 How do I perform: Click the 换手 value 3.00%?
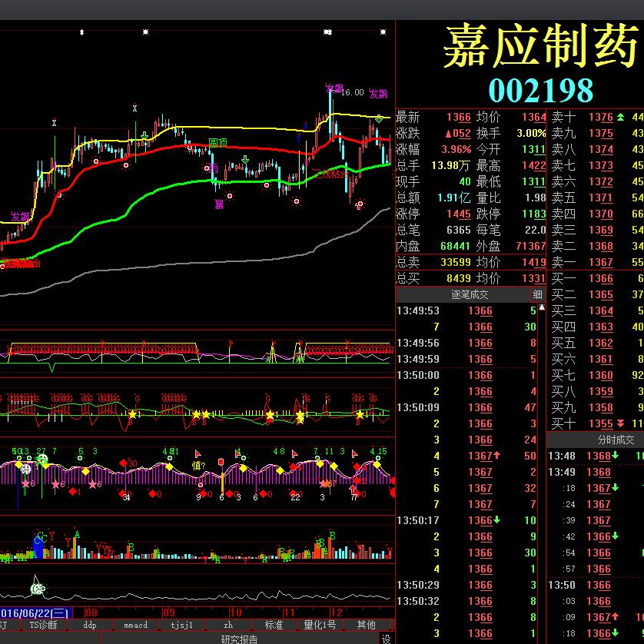[x=531, y=134]
